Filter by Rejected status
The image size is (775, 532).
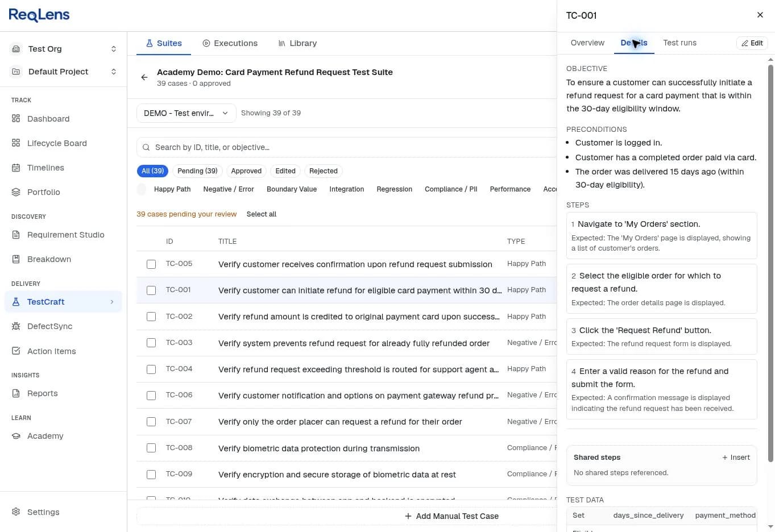(324, 171)
